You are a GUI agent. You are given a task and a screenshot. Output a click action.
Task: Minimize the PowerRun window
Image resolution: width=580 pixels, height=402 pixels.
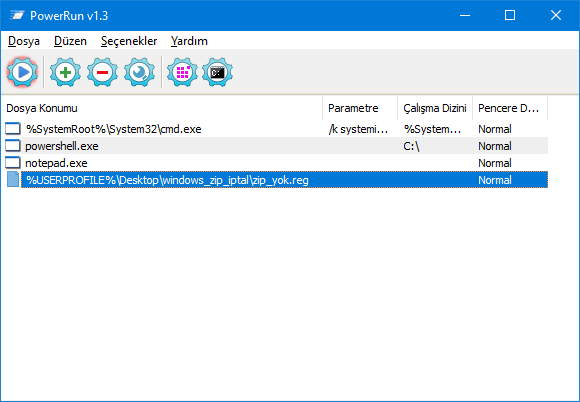[465, 16]
